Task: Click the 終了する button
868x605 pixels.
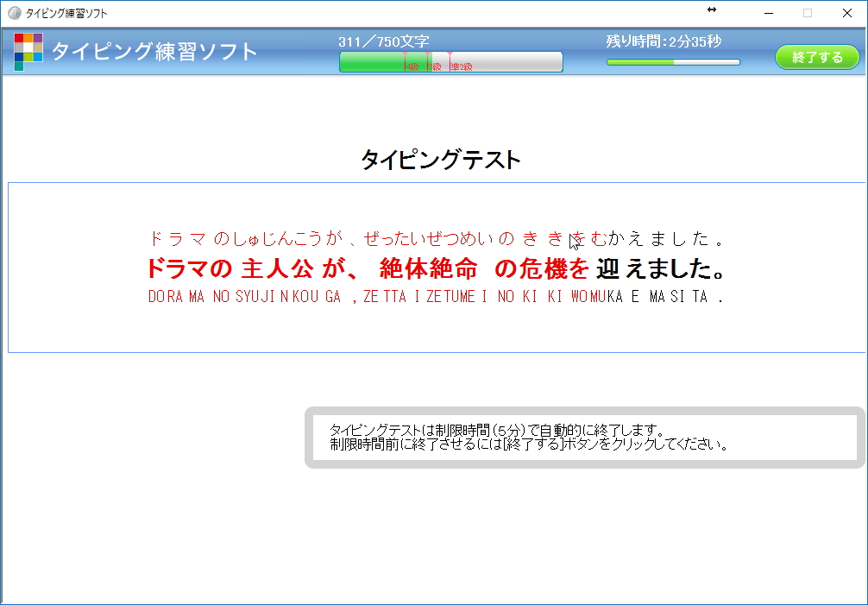Action: coord(816,56)
